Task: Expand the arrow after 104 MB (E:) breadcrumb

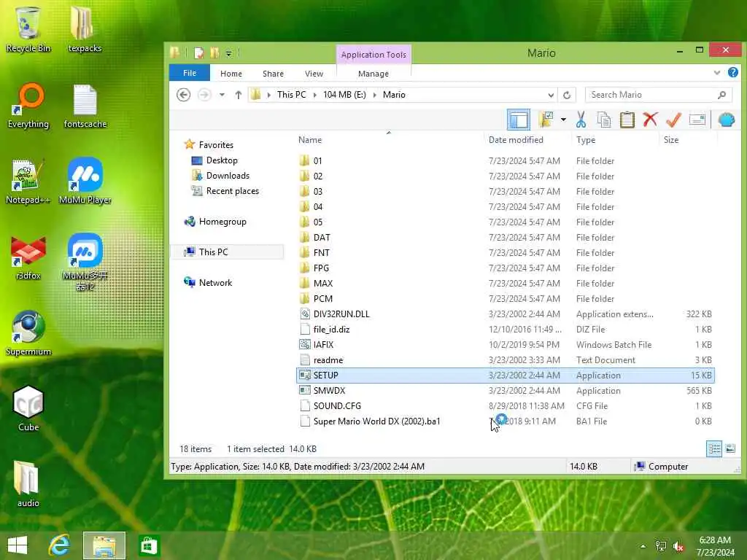Action: point(374,95)
